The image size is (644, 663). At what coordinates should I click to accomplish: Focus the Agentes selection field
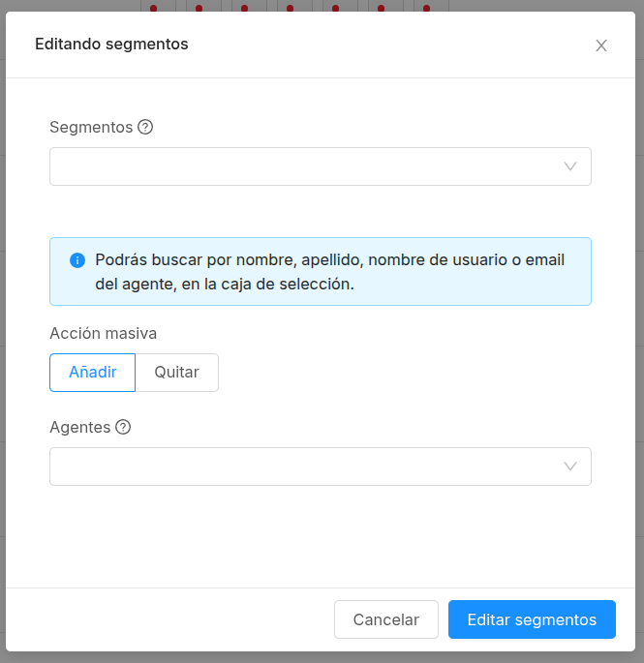(x=321, y=467)
